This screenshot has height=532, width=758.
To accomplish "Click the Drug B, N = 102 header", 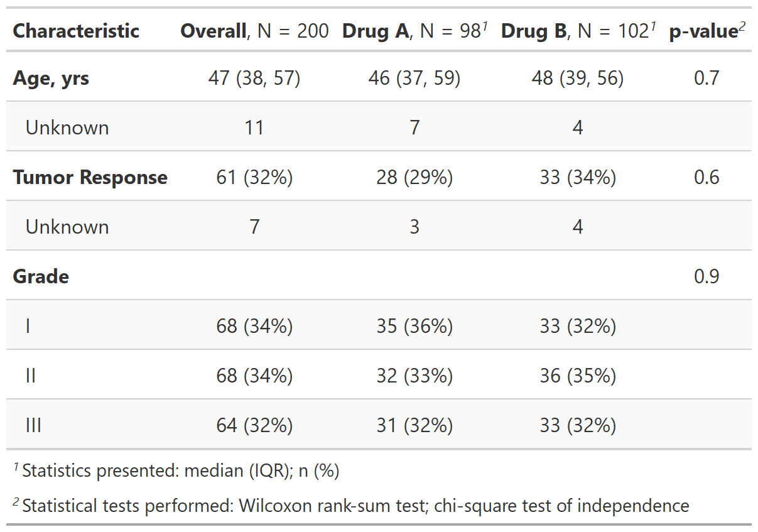I will pyautogui.click(x=577, y=31).
